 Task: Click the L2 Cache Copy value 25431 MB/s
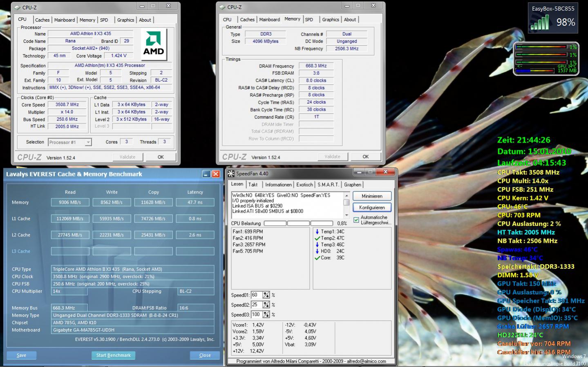tap(153, 235)
